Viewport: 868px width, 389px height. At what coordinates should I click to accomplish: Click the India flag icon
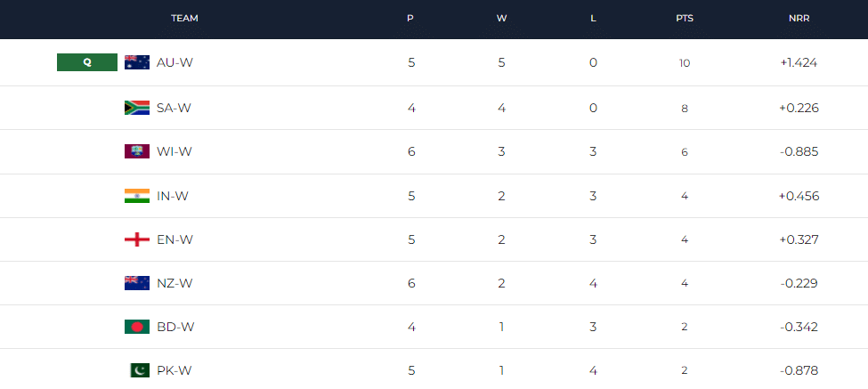pyautogui.click(x=136, y=196)
